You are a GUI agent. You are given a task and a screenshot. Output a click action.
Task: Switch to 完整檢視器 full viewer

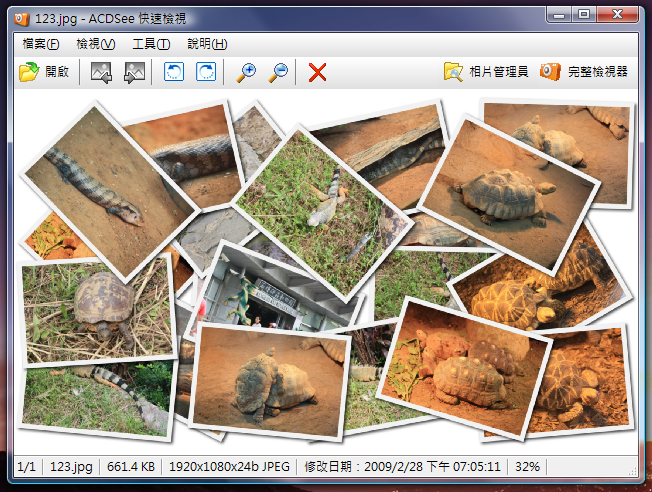(585, 72)
